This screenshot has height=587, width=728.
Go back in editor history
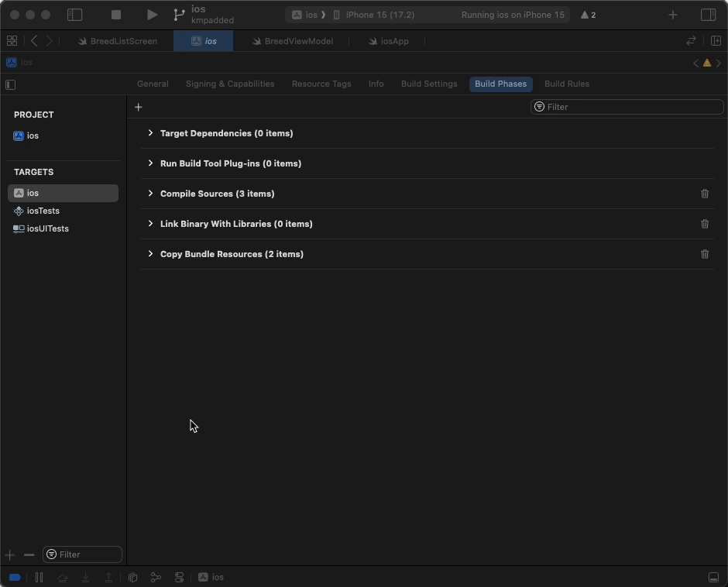[x=34, y=41]
